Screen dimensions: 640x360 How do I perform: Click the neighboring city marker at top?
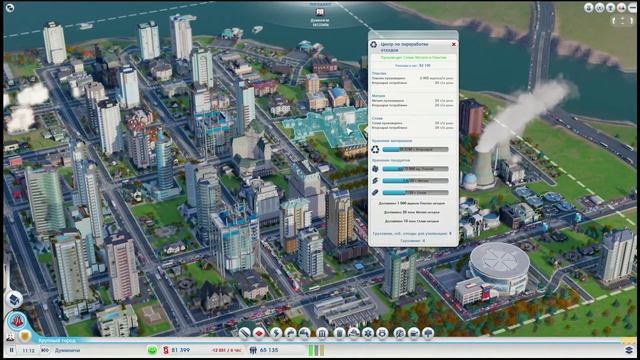(x=320, y=16)
